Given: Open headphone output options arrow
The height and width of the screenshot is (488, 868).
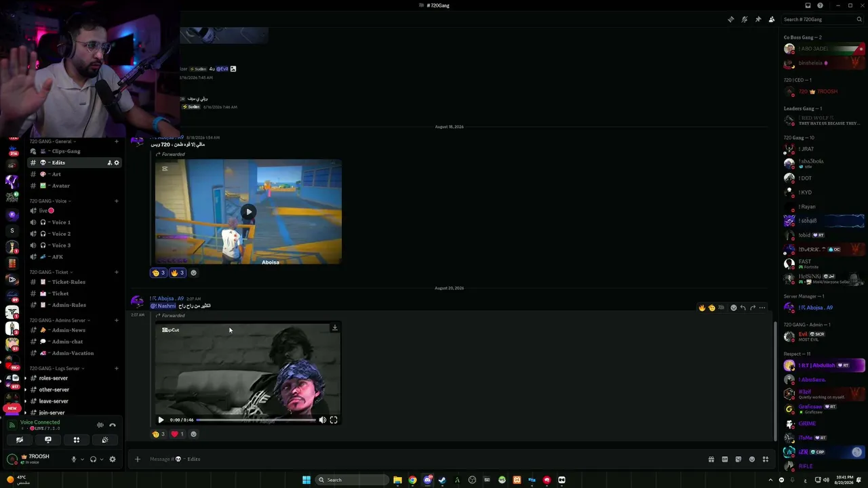Looking at the screenshot, I should point(102,459).
